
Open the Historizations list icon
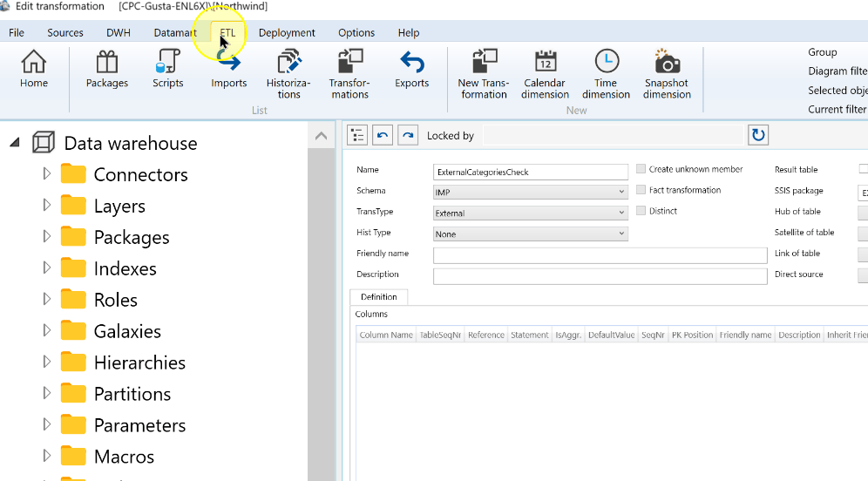(x=288, y=74)
